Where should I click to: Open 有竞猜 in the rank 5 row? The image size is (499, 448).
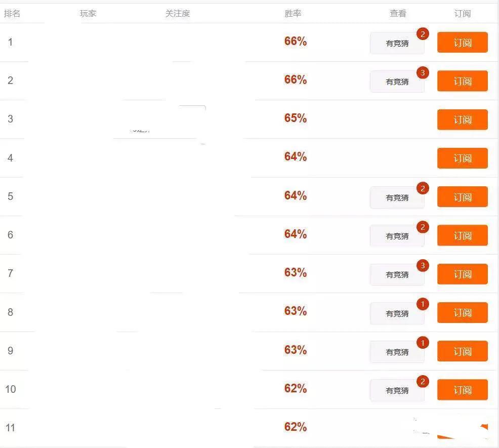pos(397,198)
